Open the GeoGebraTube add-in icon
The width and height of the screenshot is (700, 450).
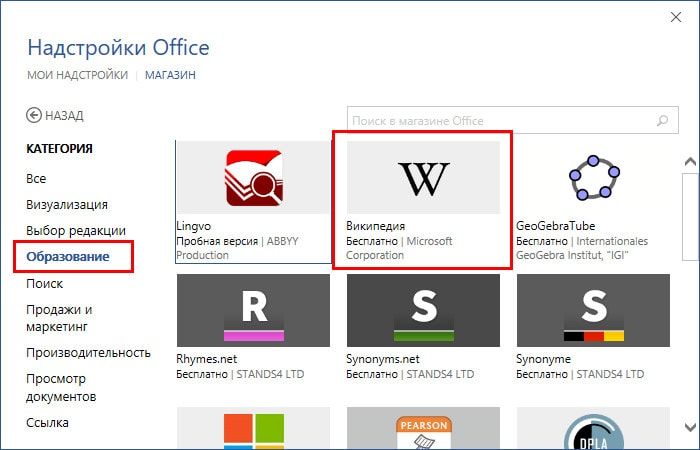tap(593, 177)
